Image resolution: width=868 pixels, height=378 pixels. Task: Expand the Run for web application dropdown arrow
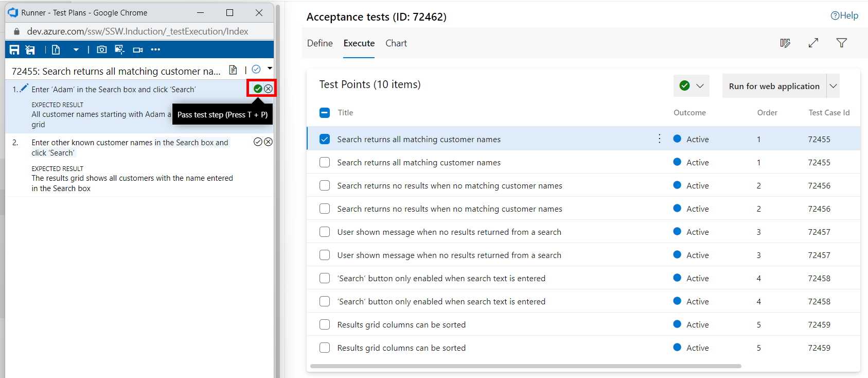pos(833,86)
